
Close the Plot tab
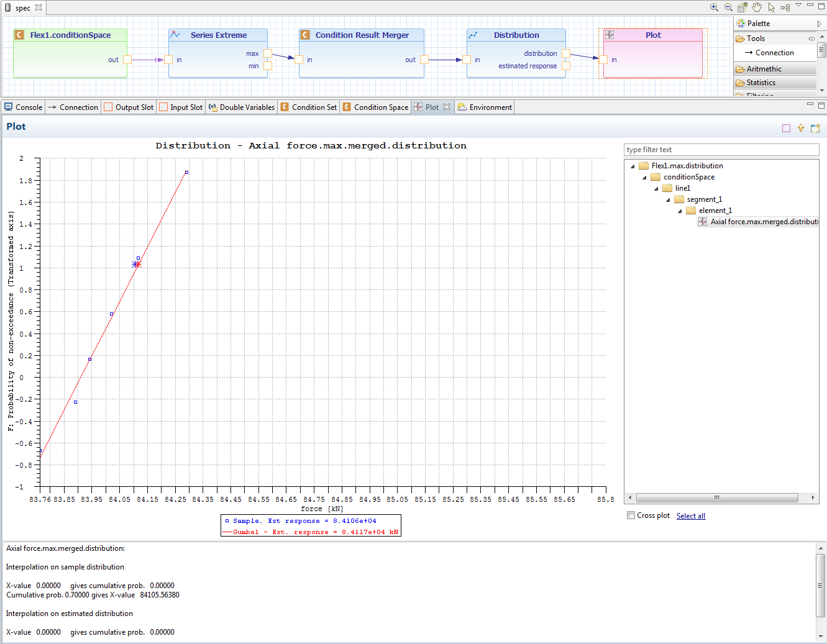pos(447,107)
